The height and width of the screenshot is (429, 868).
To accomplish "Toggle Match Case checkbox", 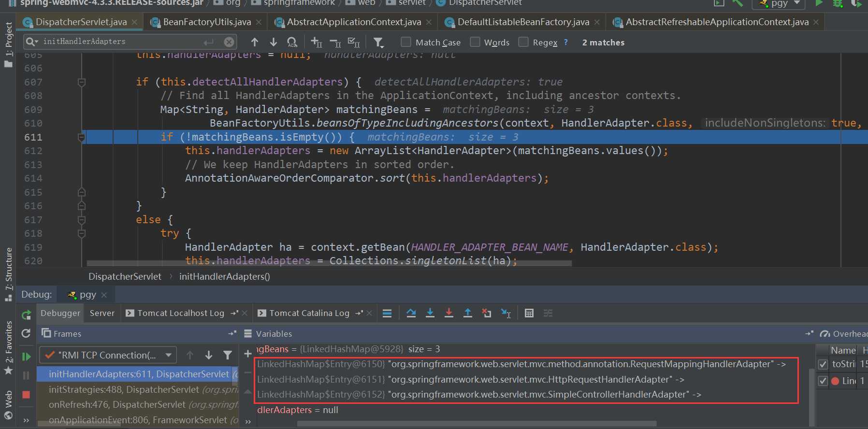I will tap(406, 42).
